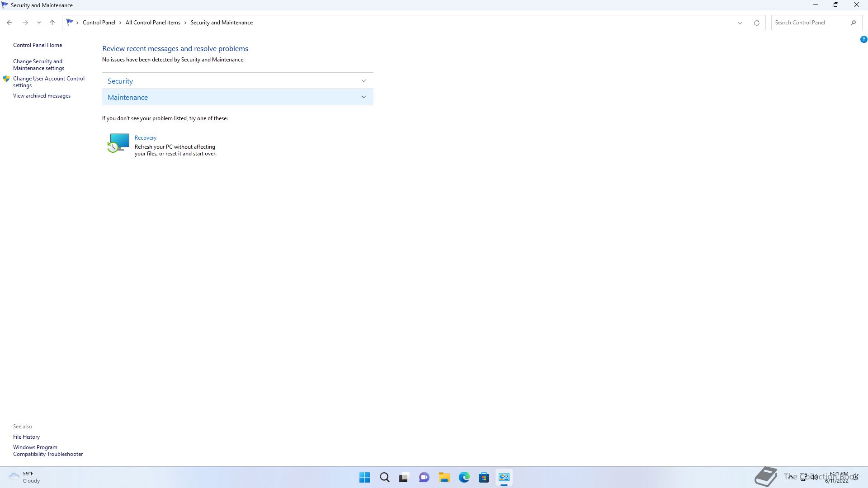Image resolution: width=868 pixels, height=488 pixels.
Task: Open Microsoft Store from the taskbar
Action: click(x=484, y=477)
